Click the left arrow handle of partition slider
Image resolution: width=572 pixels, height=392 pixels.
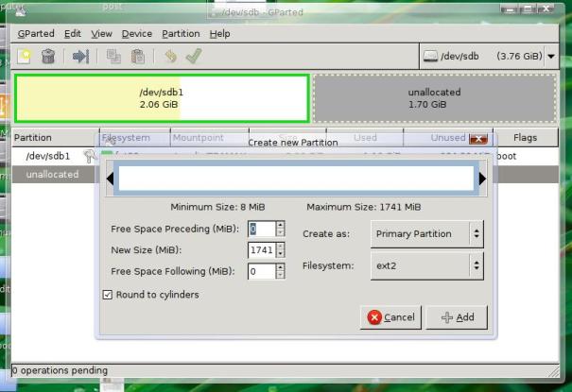coord(111,179)
